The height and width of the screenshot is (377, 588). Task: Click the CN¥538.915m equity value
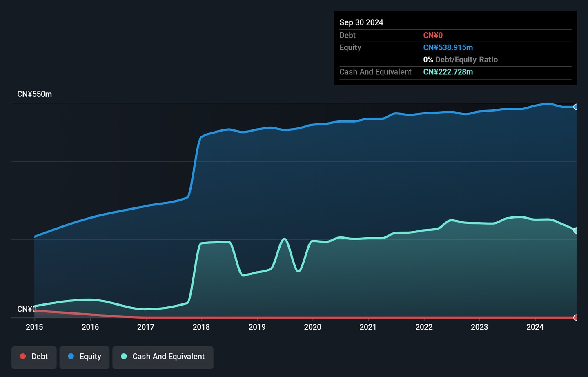pyautogui.click(x=448, y=47)
